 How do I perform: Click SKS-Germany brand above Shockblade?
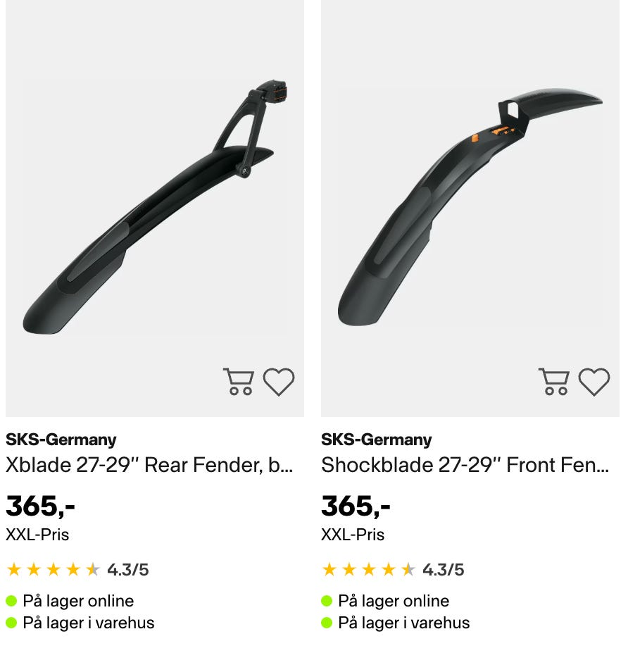[376, 440]
